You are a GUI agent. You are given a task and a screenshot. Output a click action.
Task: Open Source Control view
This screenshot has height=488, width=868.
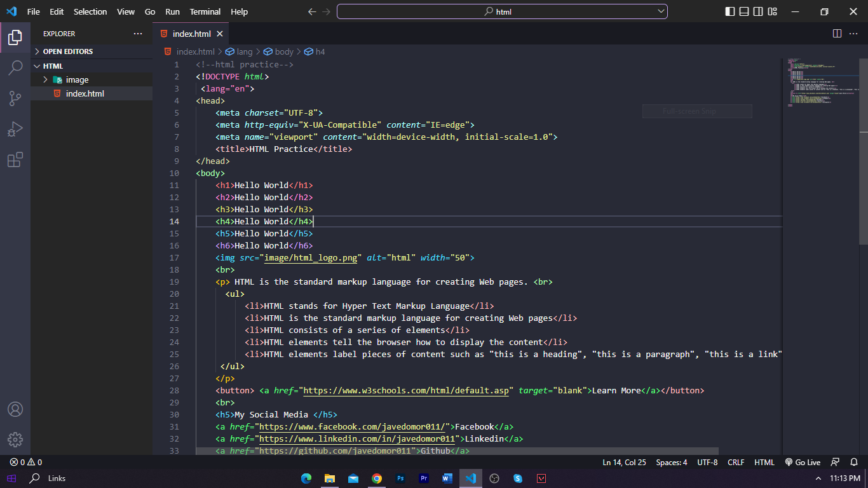(15, 98)
